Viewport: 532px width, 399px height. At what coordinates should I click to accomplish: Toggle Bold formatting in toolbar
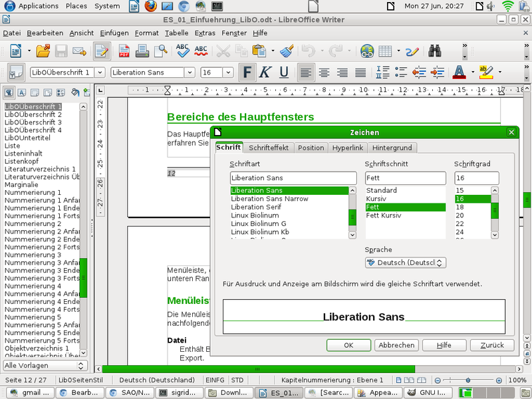tap(247, 72)
